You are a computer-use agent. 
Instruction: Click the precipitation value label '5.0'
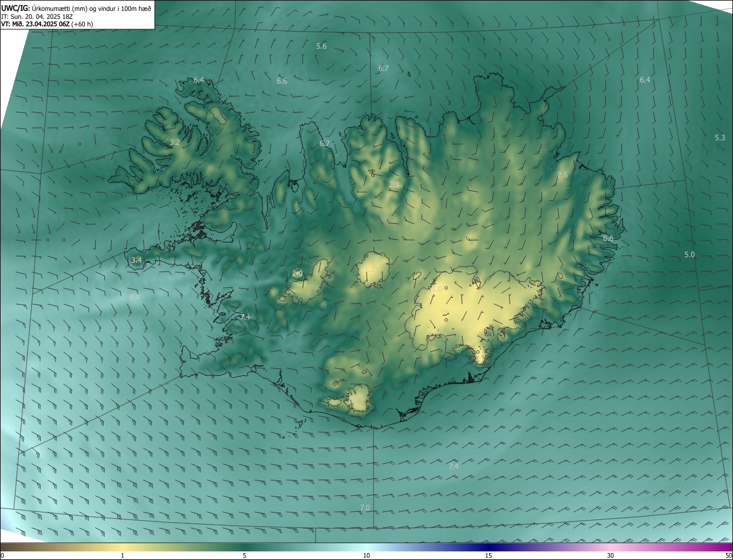pyautogui.click(x=689, y=254)
